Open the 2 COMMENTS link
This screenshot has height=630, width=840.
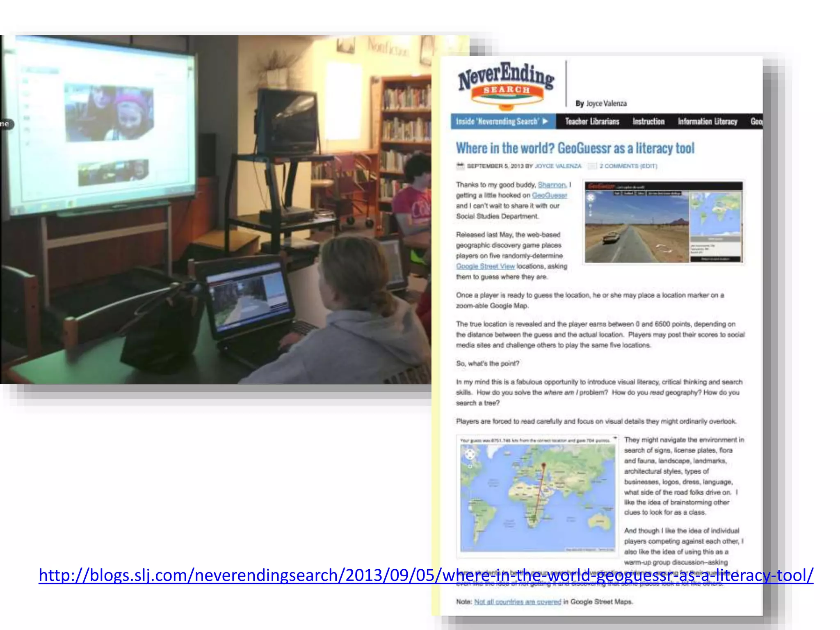click(x=628, y=166)
